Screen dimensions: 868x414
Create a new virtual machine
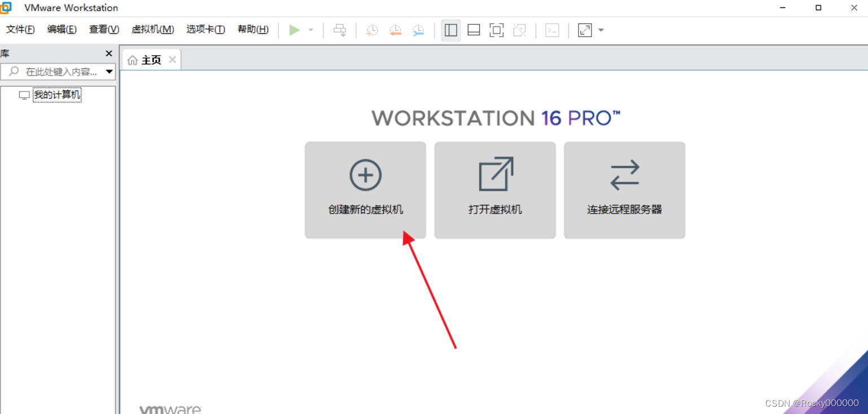pos(365,189)
